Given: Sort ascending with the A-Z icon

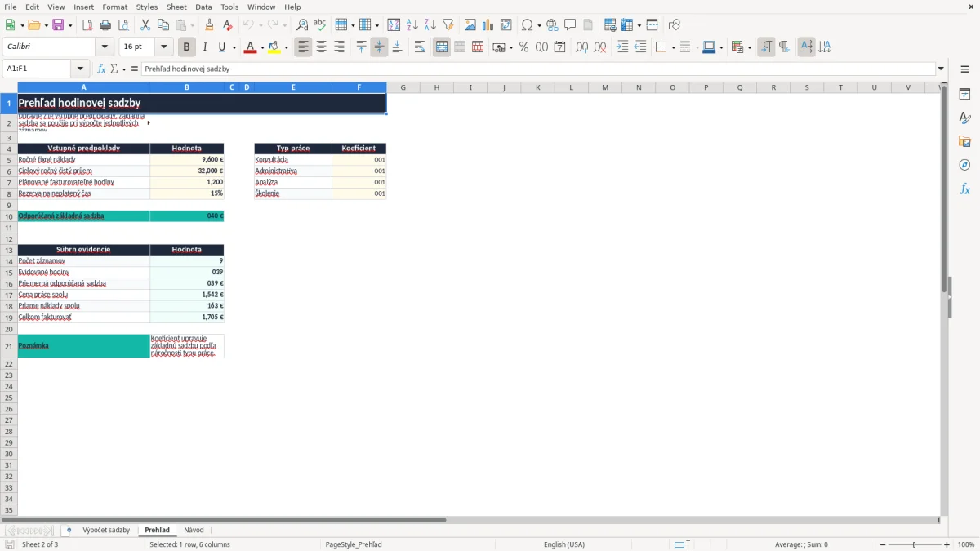Looking at the screenshot, I should point(412,25).
